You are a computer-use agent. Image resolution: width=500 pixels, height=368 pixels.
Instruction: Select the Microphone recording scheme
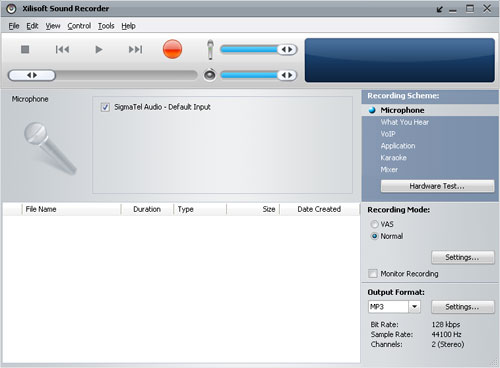(x=402, y=110)
